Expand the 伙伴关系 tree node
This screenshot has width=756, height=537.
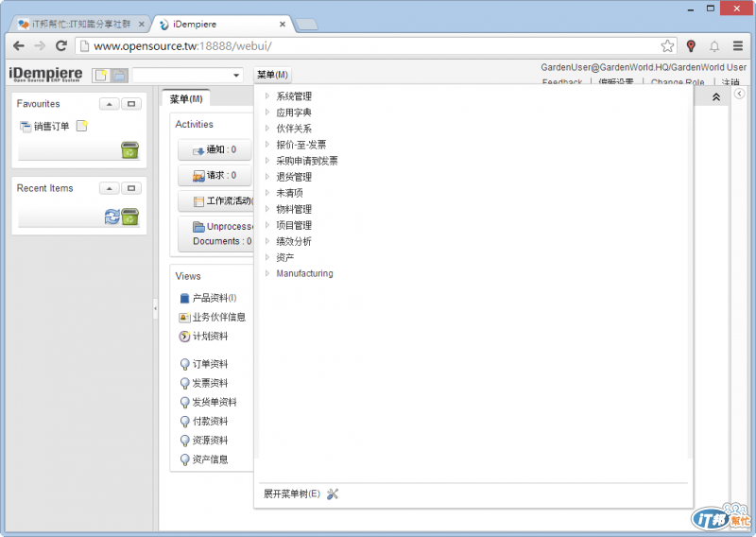[x=267, y=129]
